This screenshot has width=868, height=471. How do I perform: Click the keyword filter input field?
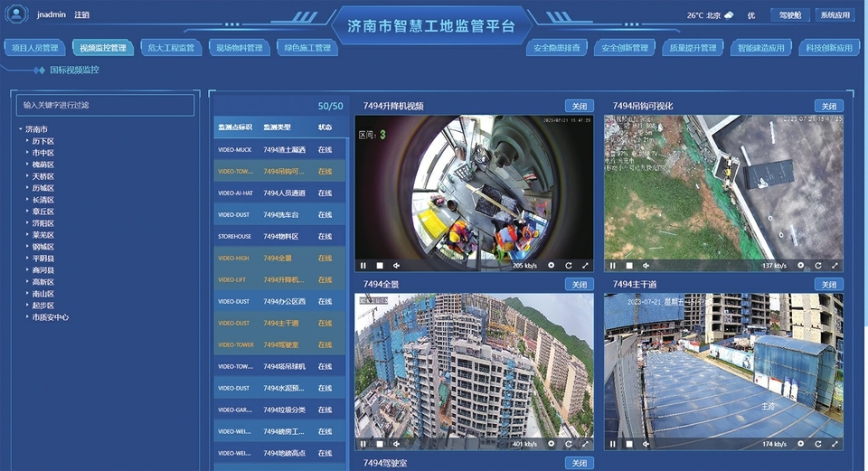(105, 105)
